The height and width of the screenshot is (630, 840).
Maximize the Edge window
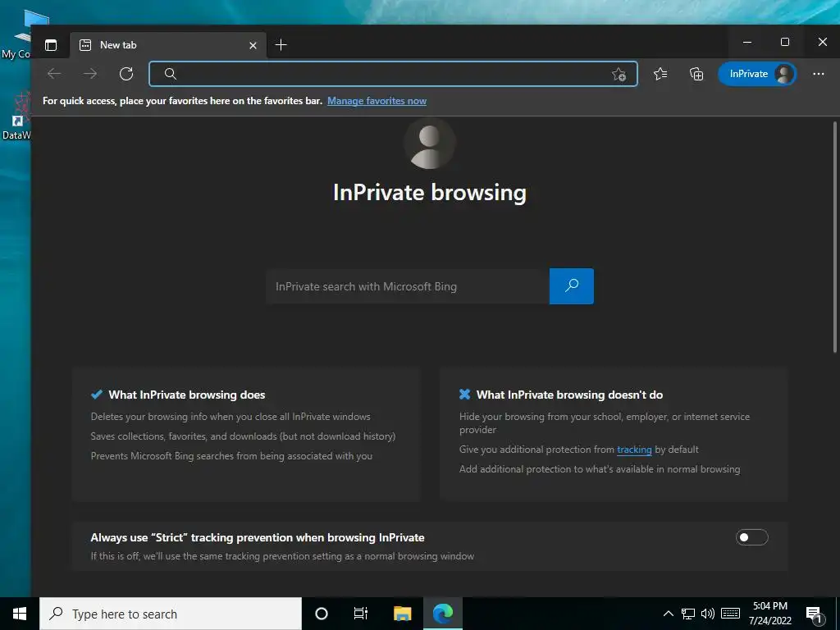point(785,42)
